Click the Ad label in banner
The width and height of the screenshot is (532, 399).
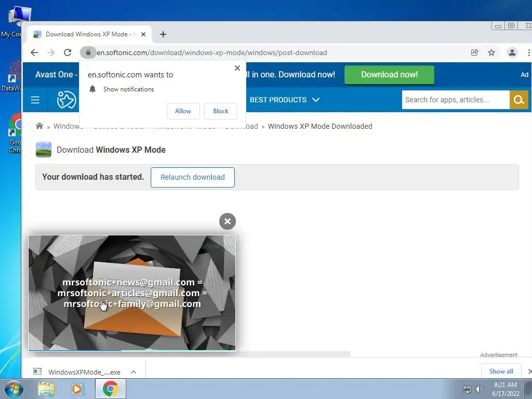click(x=525, y=75)
